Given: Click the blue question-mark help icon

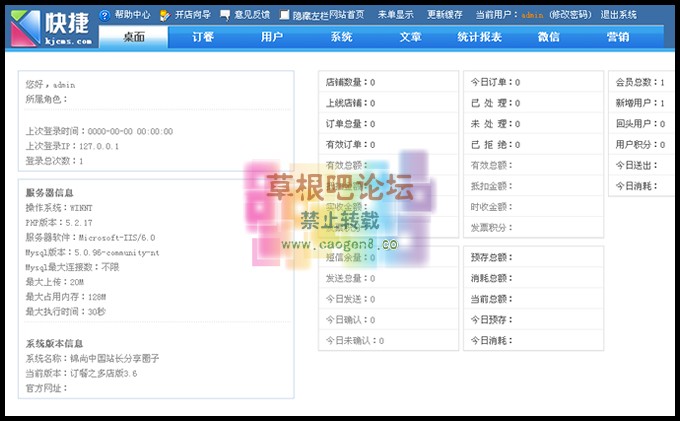Looking at the screenshot, I should 105,15.
